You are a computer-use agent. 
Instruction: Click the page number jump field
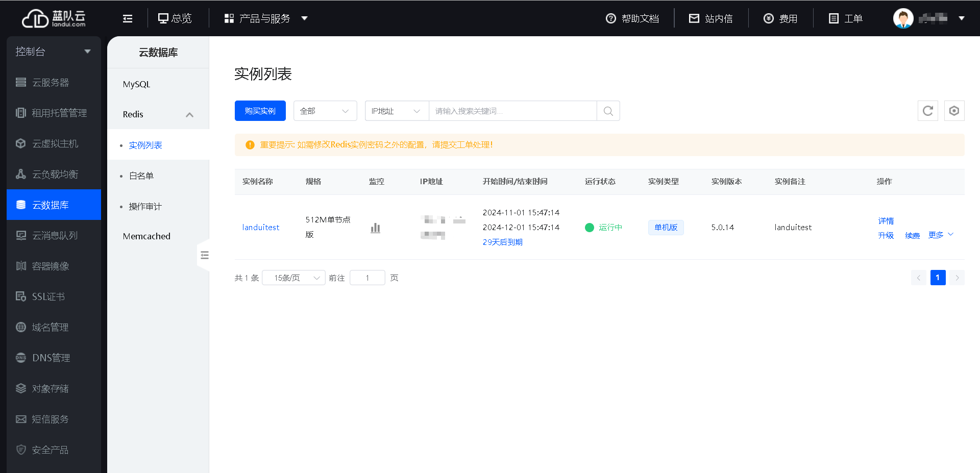[x=367, y=278]
